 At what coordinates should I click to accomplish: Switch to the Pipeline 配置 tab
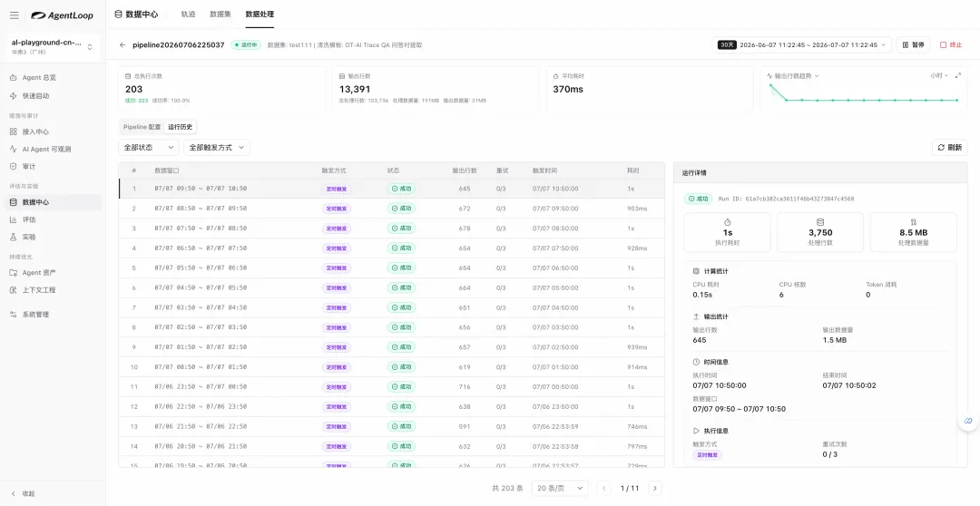pyautogui.click(x=142, y=127)
